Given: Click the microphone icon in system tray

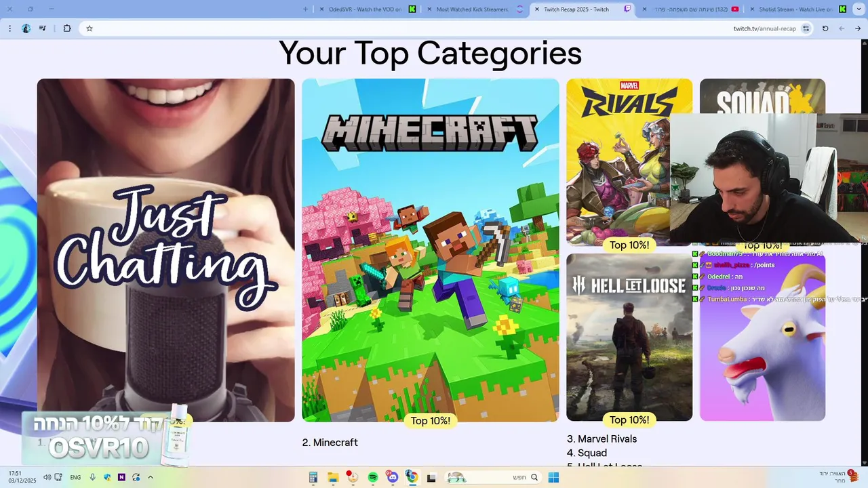Looking at the screenshot, I should (92, 477).
